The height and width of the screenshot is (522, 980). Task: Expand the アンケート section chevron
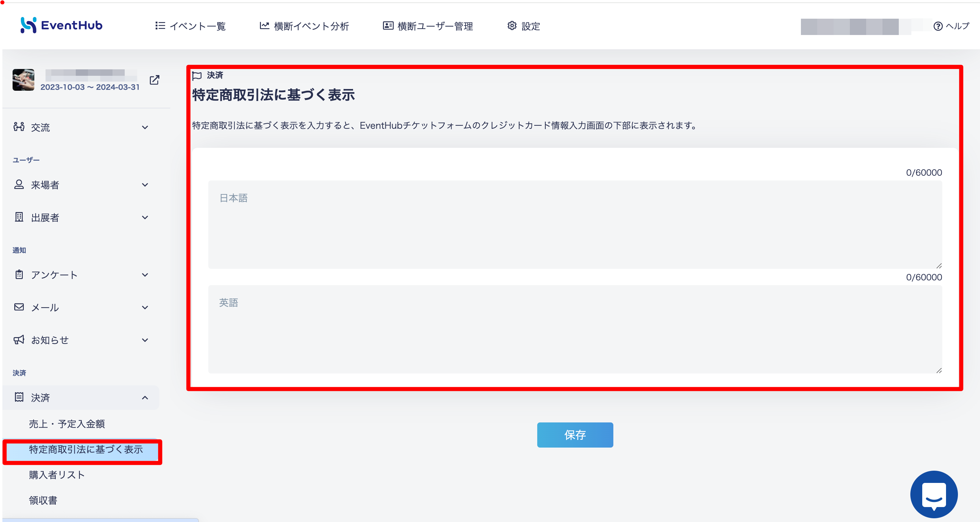(x=145, y=275)
